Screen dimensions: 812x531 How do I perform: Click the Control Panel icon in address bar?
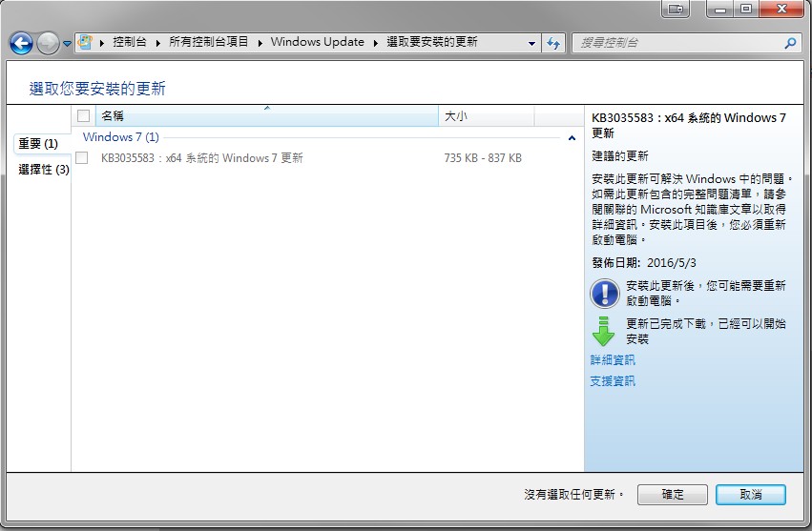[86, 43]
